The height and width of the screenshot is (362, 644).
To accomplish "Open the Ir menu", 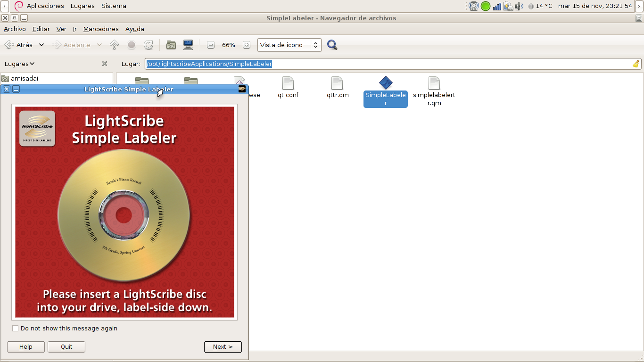I will (x=75, y=29).
